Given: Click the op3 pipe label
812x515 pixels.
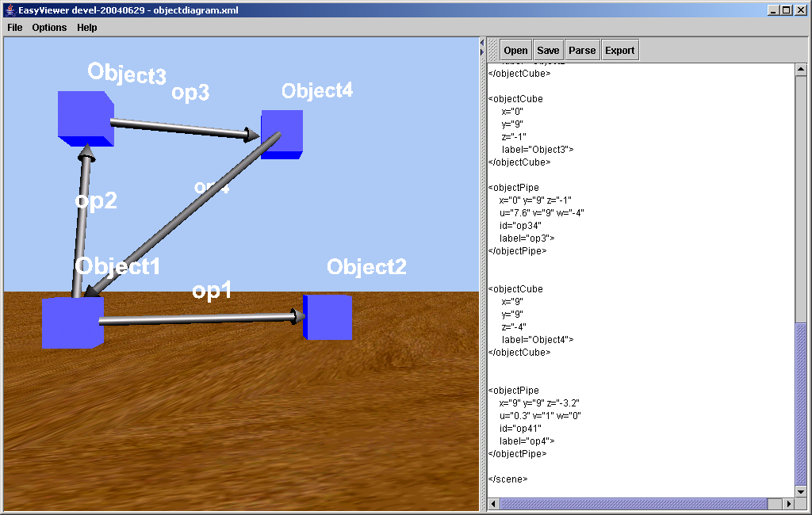Looking at the screenshot, I should click(190, 92).
